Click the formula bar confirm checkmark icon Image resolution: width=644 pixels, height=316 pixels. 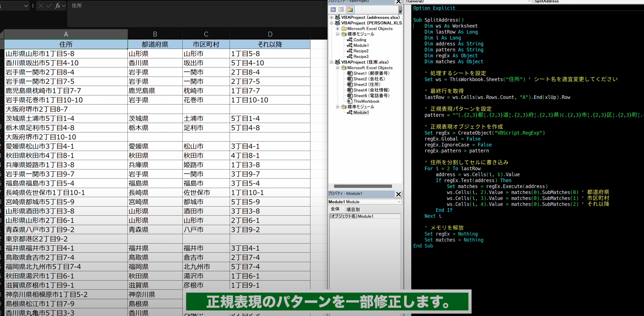pyautogui.click(x=49, y=6)
